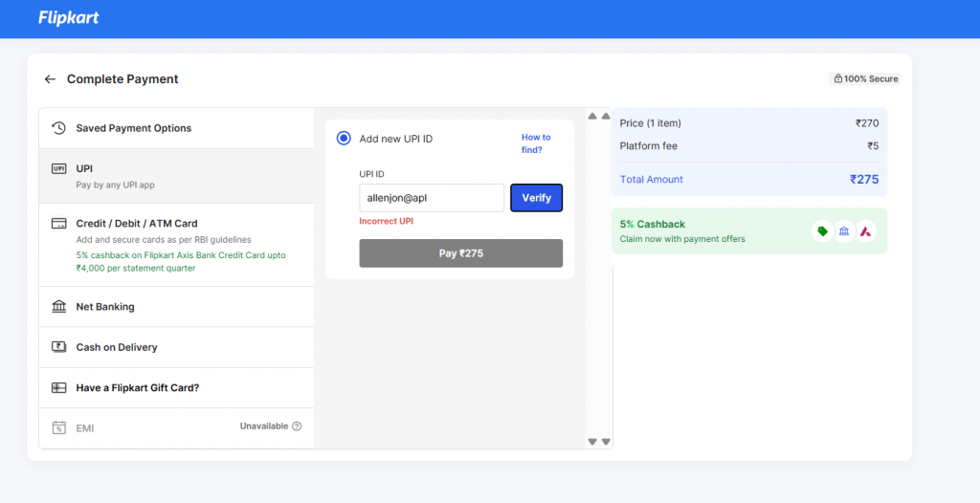Click the Complete Payment heading
This screenshot has height=503, width=980.
pyautogui.click(x=122, y=79)
